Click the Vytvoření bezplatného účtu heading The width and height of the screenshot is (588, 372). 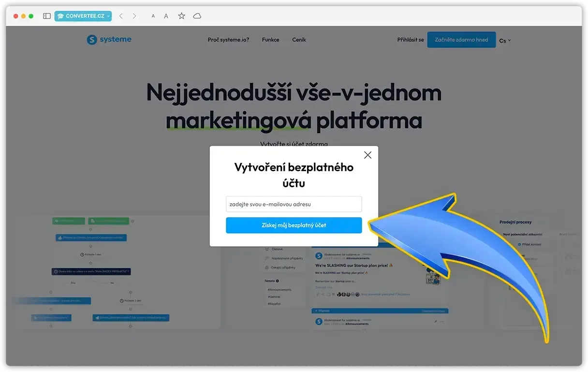tap(294, 175)
